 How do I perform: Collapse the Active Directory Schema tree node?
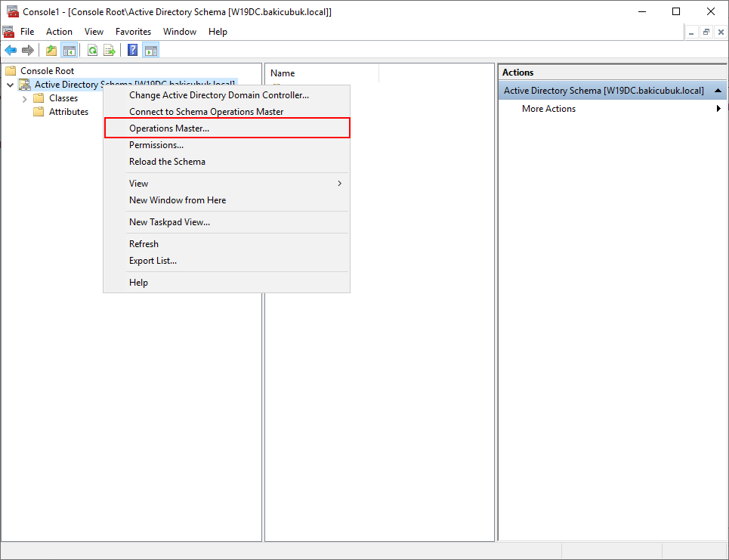click(10, 85)
